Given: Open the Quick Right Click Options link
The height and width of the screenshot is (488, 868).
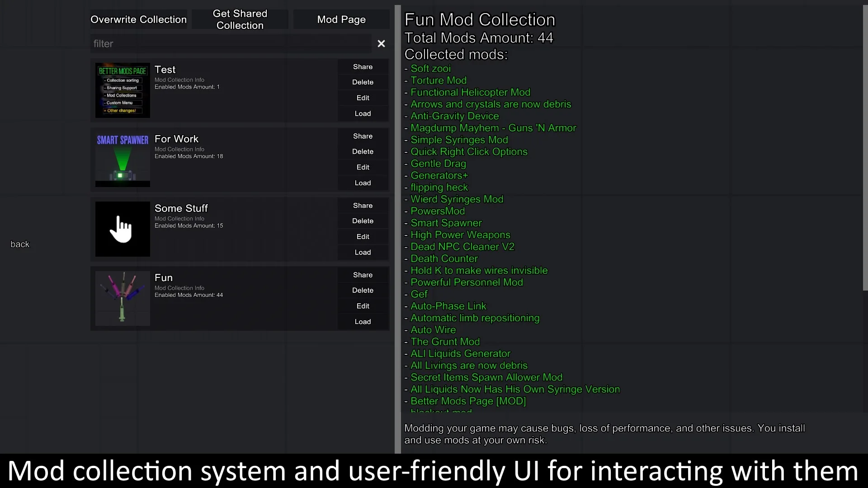Looking at the screenshot, I should pos(469,152).
